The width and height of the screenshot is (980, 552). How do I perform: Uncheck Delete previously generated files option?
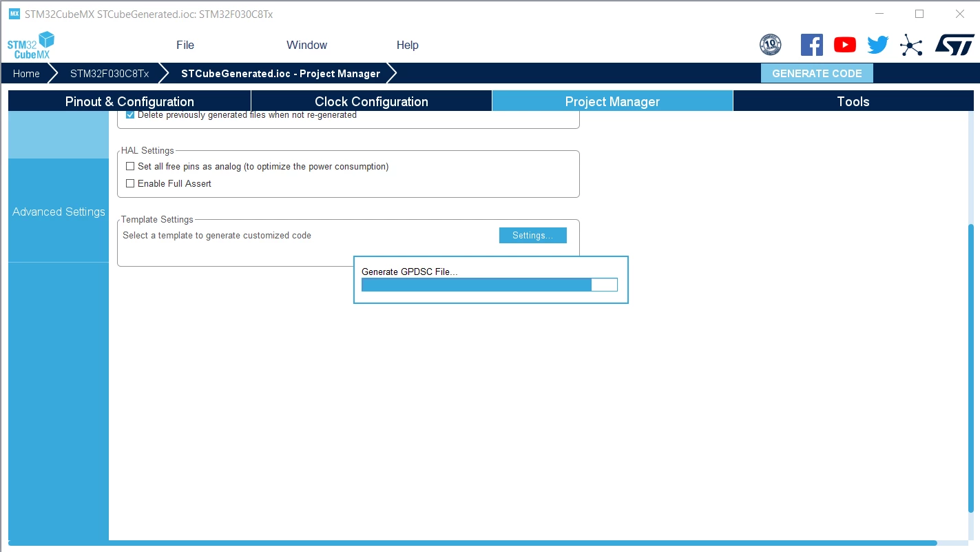[x=130, y=115]
